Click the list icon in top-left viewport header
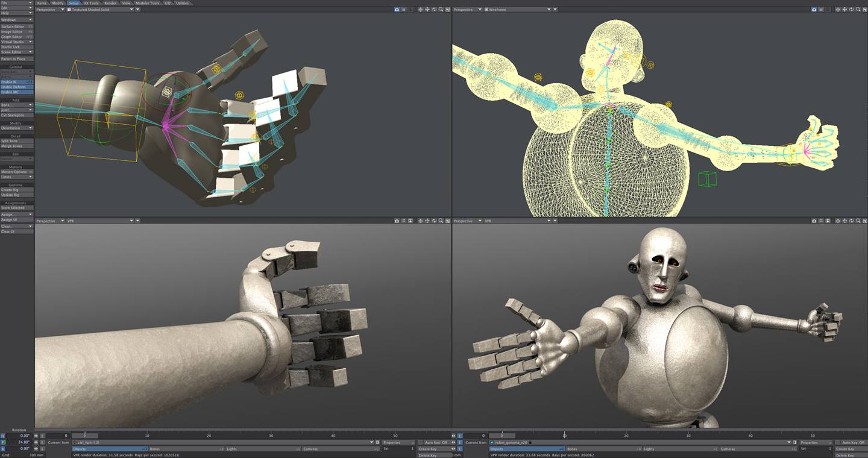This screenshot has width=868, height=458. pos(404,10)
